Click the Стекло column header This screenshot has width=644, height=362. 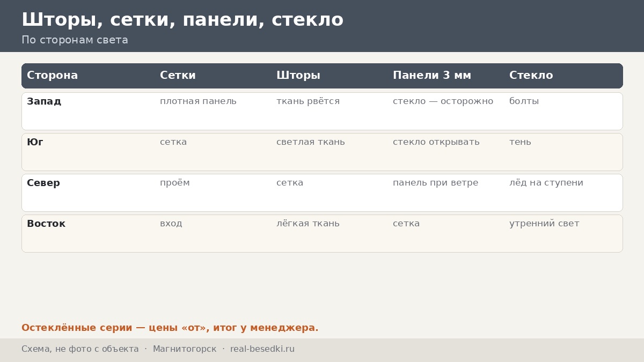click(x=531, y=76)
